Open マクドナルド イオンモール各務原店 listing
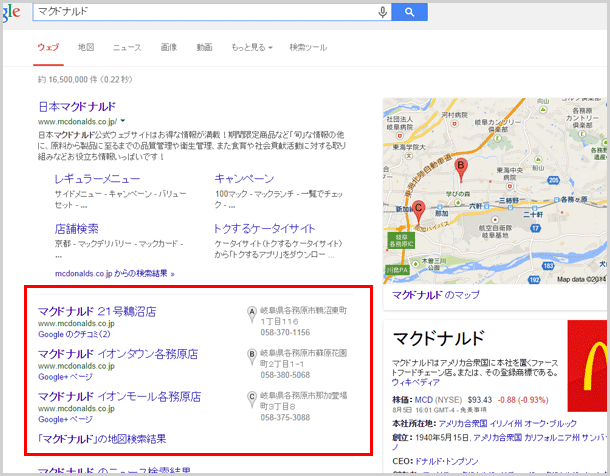 point(119,397)
